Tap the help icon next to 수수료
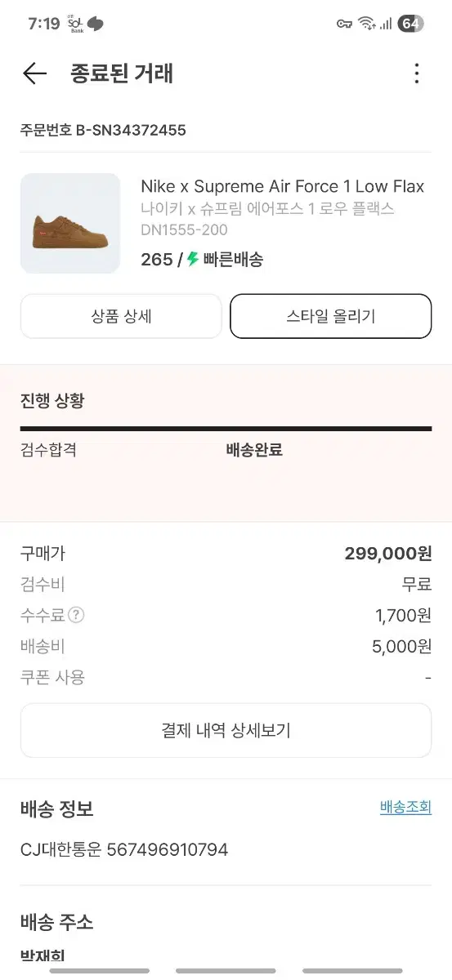 coord(76,615)
